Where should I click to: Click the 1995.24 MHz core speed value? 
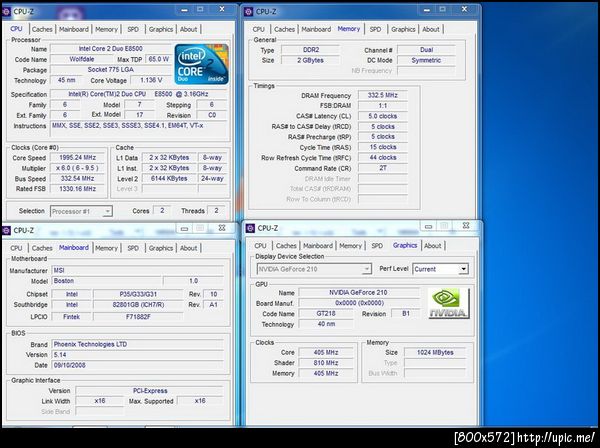click(x=78, y=158)
